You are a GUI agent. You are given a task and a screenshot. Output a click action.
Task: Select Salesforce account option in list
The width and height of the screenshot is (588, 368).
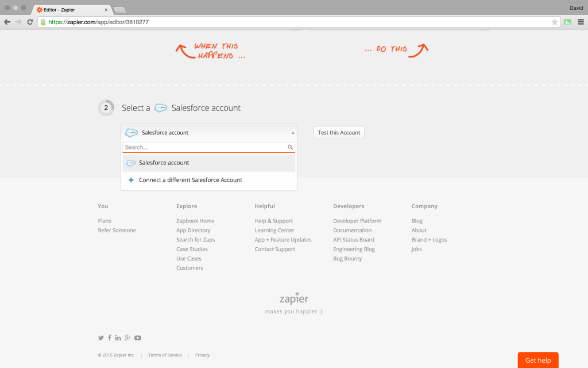pos(209,163)
